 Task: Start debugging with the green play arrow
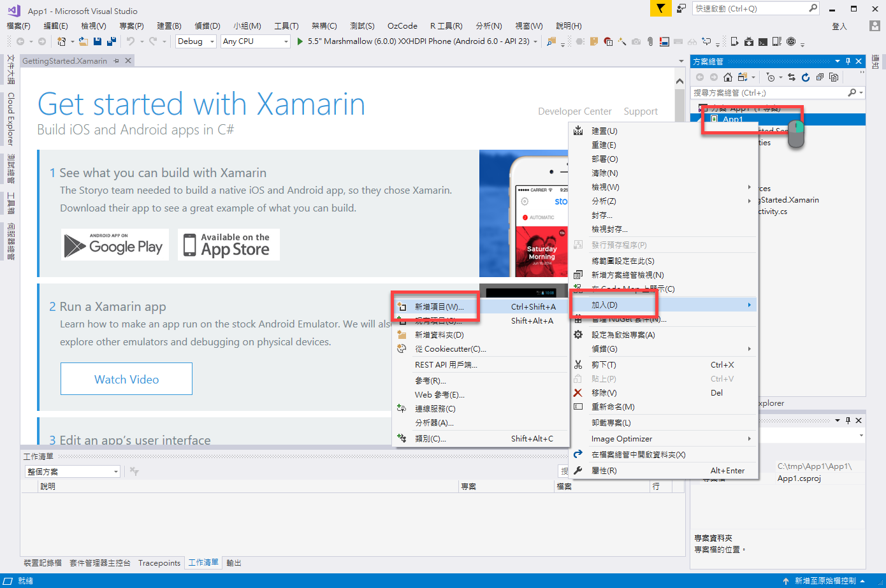click(x=300, y=41)
